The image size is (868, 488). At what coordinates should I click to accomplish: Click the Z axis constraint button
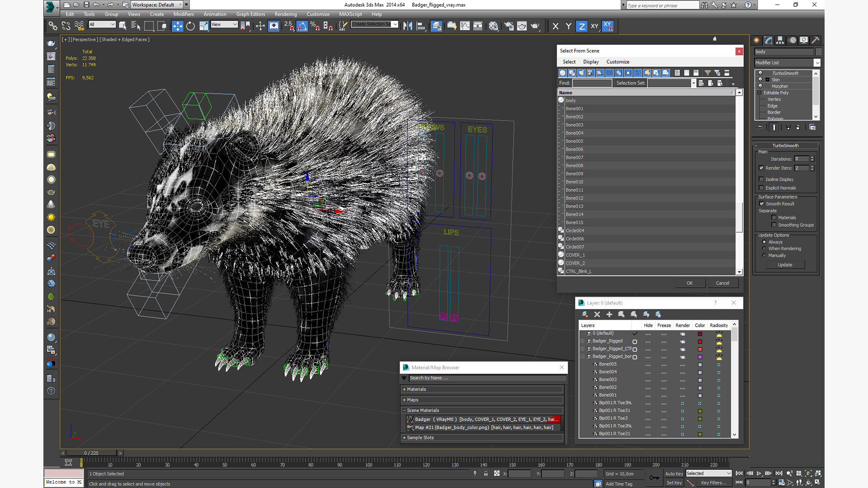581,26
